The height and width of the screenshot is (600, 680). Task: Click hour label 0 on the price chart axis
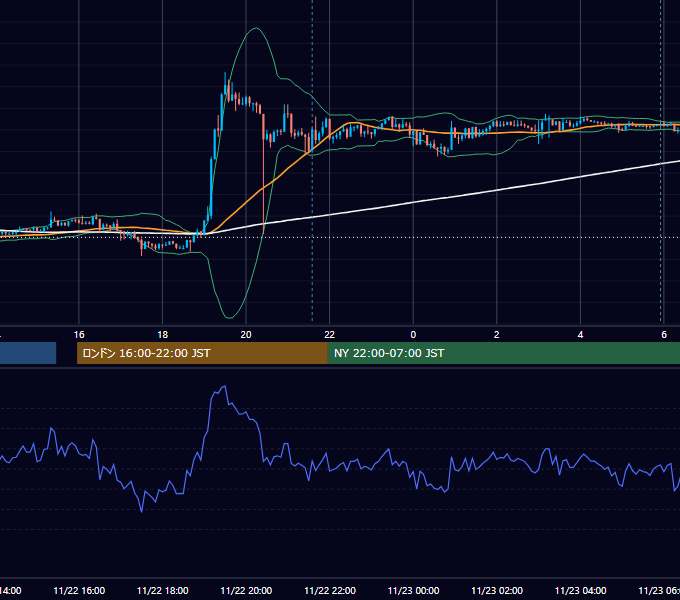pos(413,335)
